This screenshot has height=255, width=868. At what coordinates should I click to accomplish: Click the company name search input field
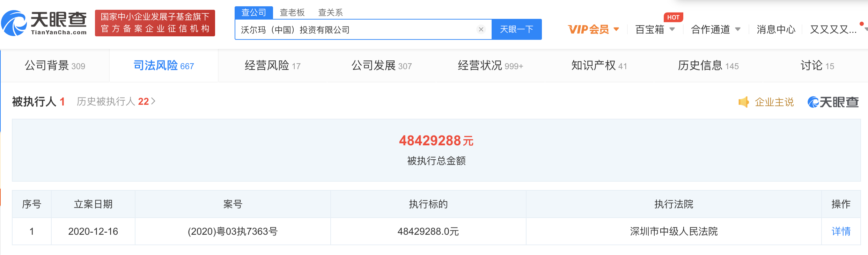point(356,30)
